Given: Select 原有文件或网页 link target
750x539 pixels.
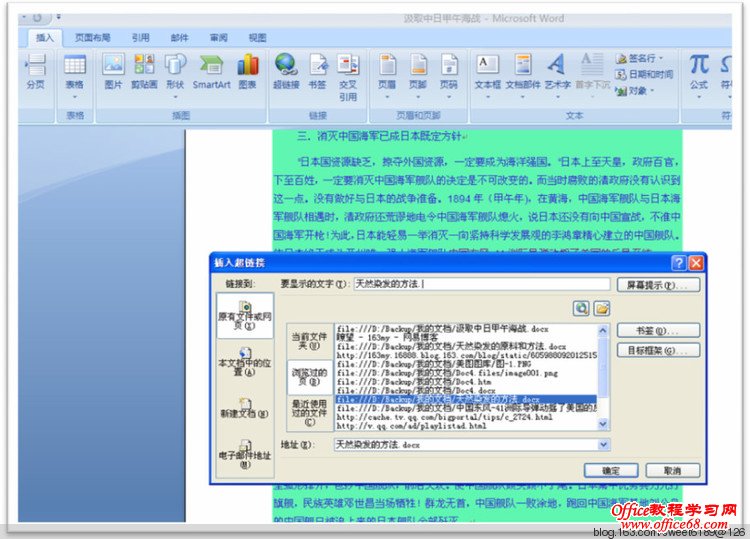Looking at the screenshot, I should pos(245,316).
